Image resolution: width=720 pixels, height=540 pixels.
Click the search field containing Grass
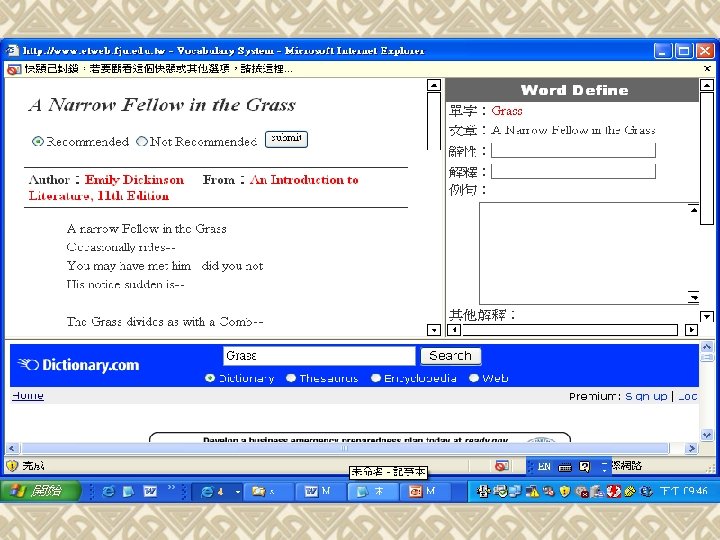[319, 356]
